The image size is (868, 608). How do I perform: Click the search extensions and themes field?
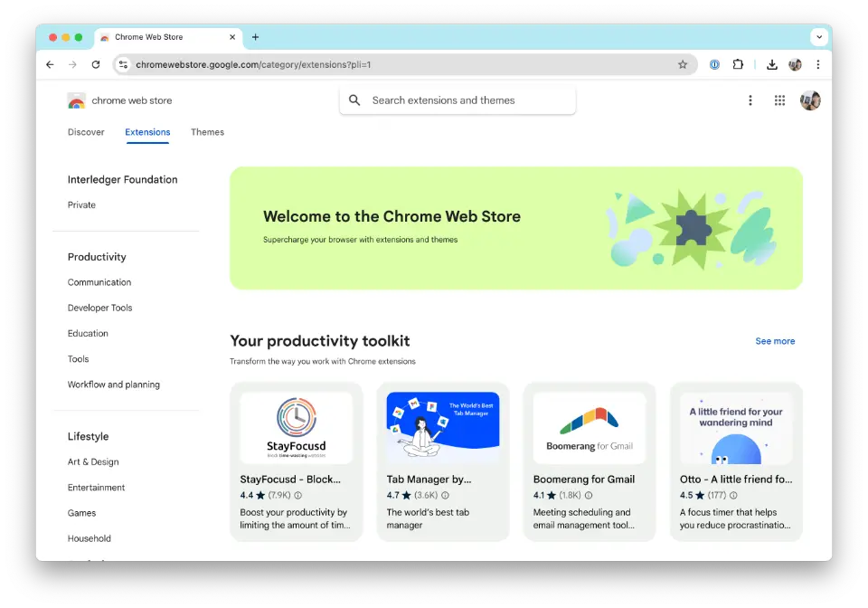point(457,100)
